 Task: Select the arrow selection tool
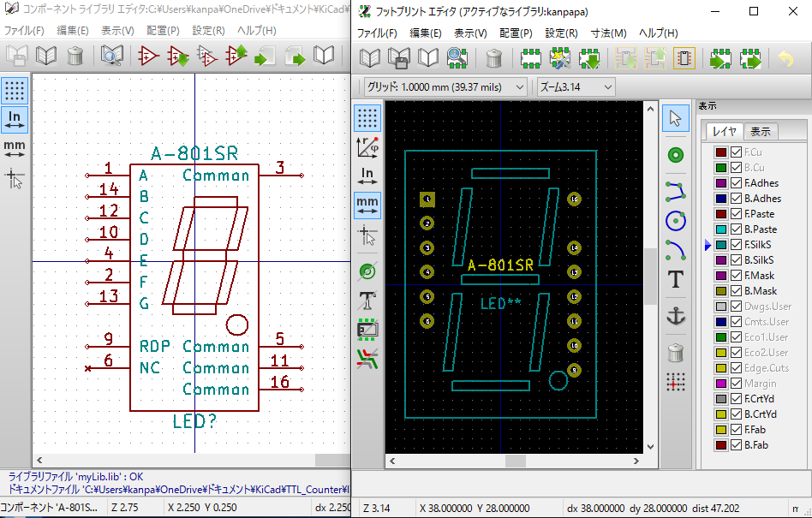pyautogui.click(x=676, y=118)
